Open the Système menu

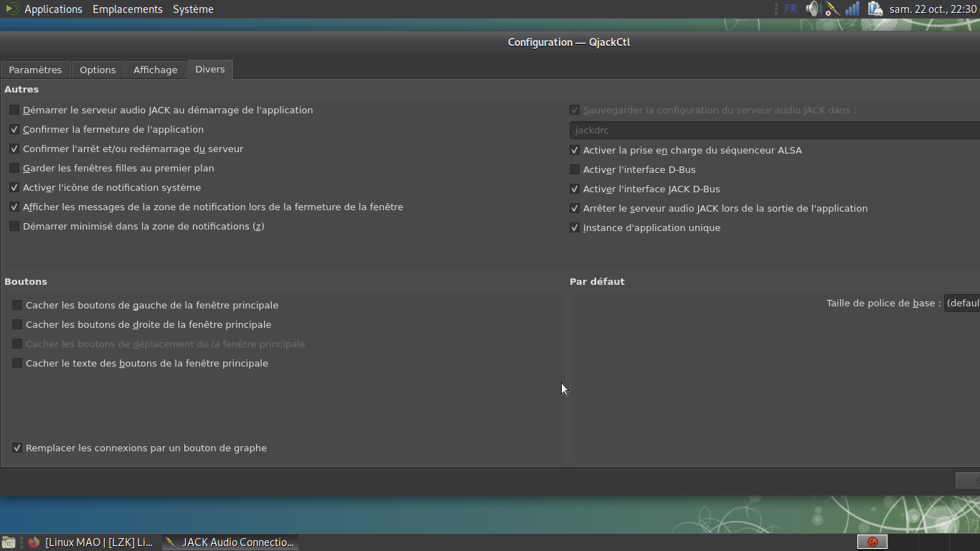click(193, 9)
